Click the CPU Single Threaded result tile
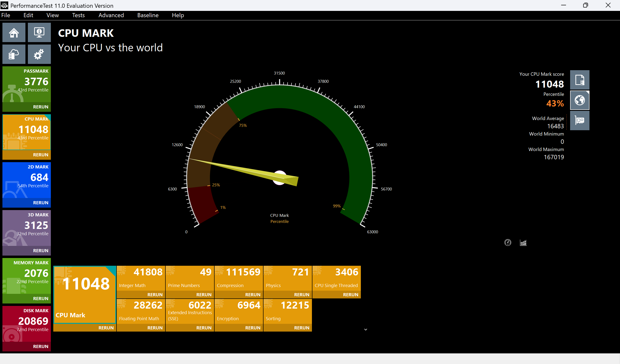620x364 pixels. point(336,278)
